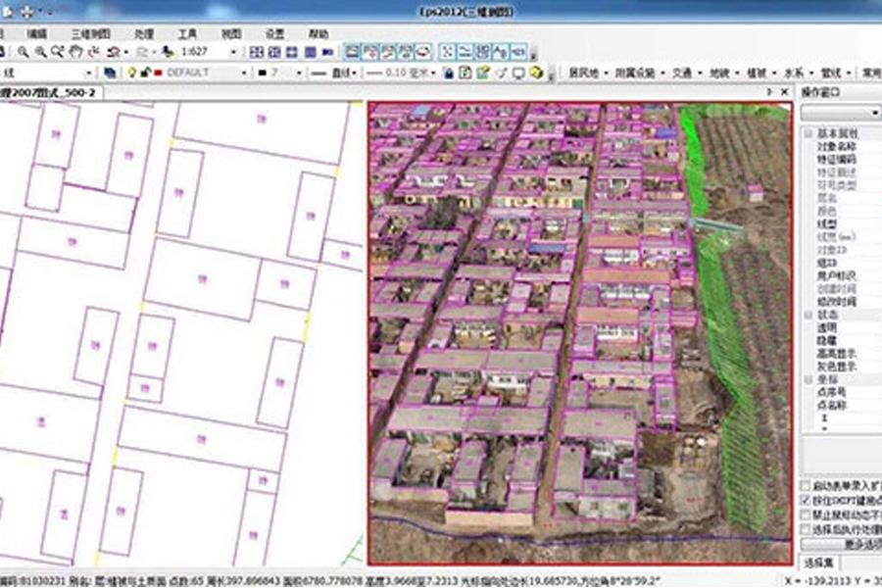Image resolution: width=882 pixels, height=588 pixels.
Task: Open the 1:627 scale dropdown
Action: pos(235,52)
